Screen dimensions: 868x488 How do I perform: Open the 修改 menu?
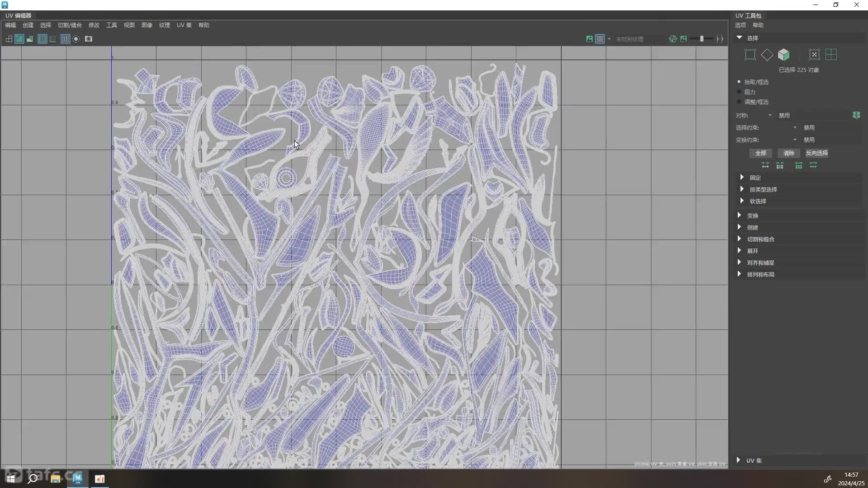[94, 25]
